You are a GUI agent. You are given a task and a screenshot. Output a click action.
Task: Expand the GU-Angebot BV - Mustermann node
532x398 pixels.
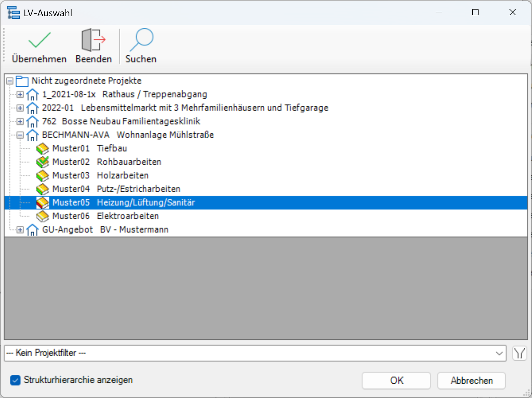pyautogui.click(x=20, y=230)
